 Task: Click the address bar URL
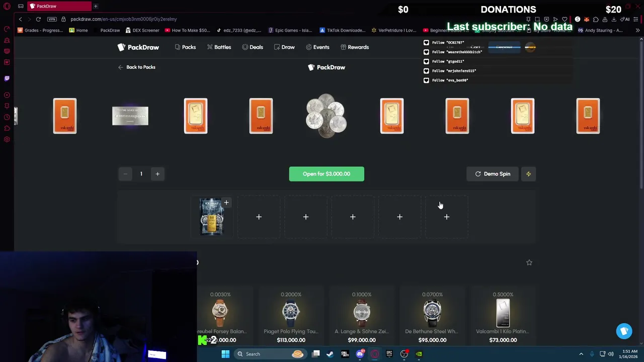[124, 19]
